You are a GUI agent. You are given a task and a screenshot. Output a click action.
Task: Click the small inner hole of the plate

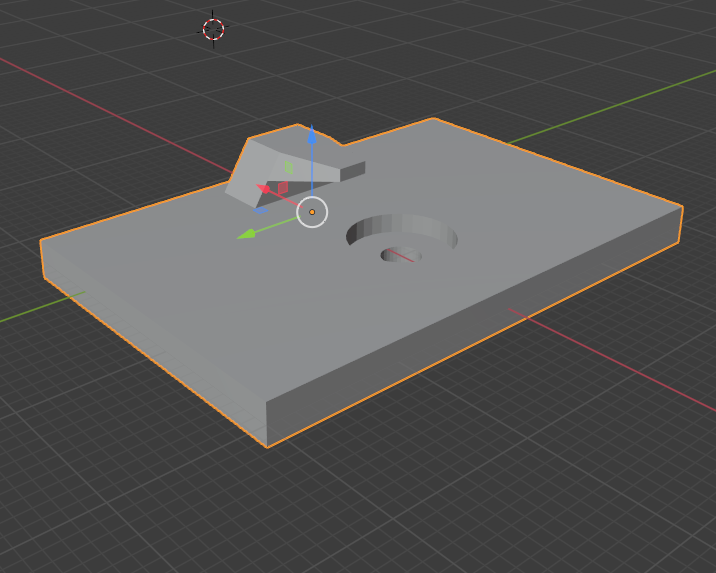point(400,255)
